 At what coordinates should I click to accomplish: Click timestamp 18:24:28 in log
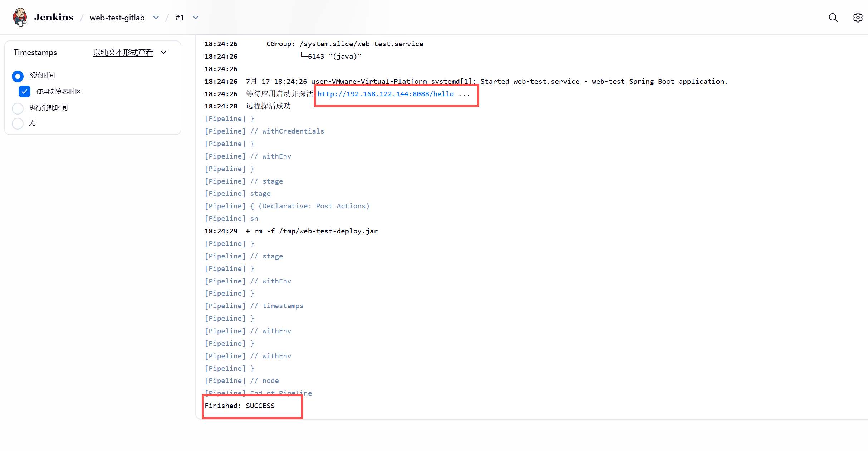point(221,106)
